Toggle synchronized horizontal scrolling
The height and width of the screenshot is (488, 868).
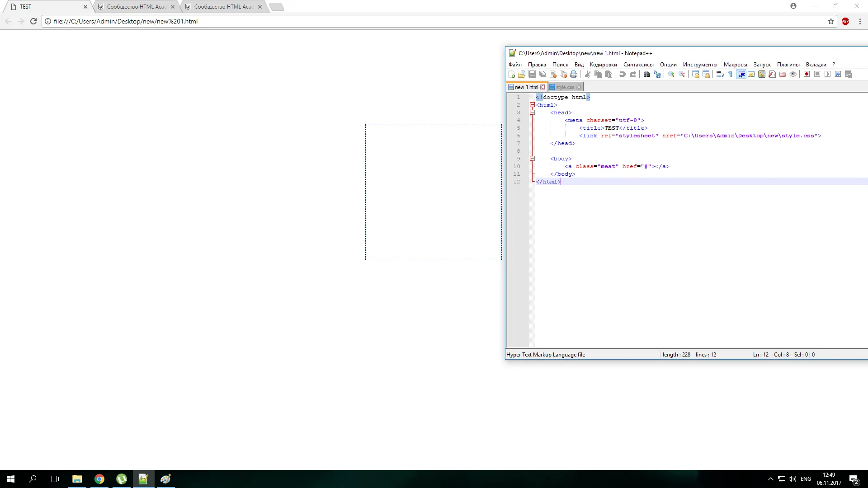[706, 74]
